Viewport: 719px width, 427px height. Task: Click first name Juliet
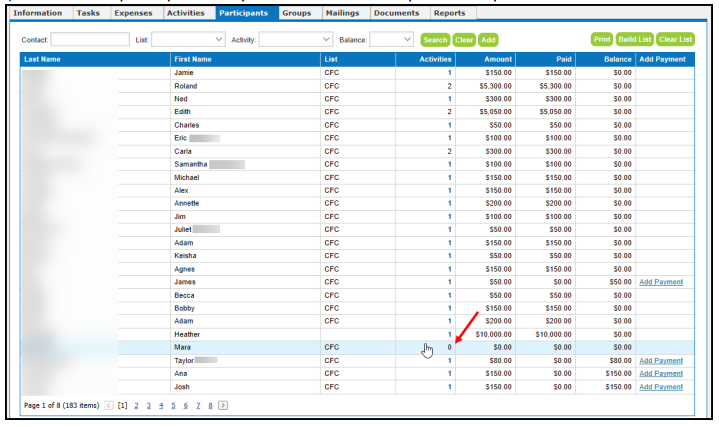[183, 230]
